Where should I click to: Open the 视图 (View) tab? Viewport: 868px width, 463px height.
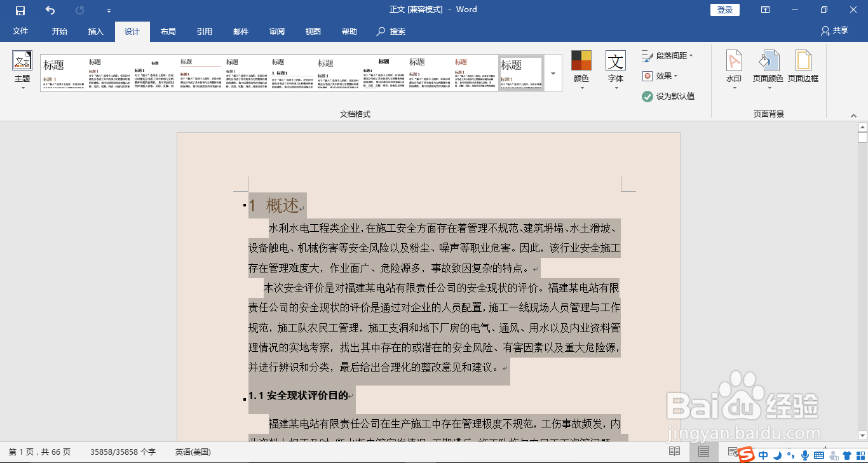click(313, 31)
